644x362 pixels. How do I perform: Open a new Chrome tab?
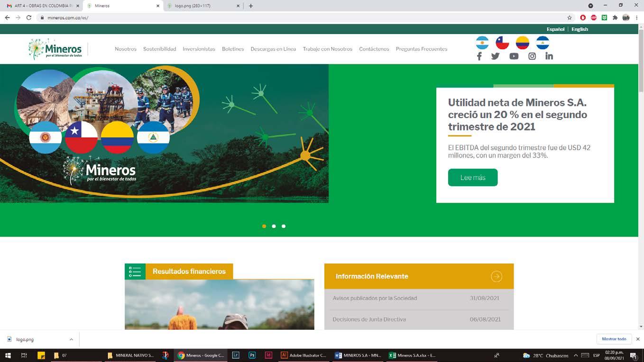tap(251, 6)
